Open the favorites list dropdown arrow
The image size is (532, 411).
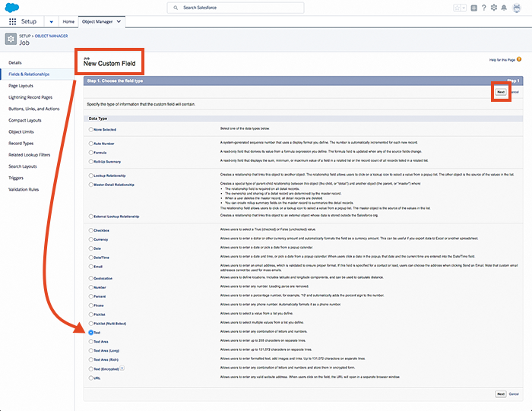464,8
